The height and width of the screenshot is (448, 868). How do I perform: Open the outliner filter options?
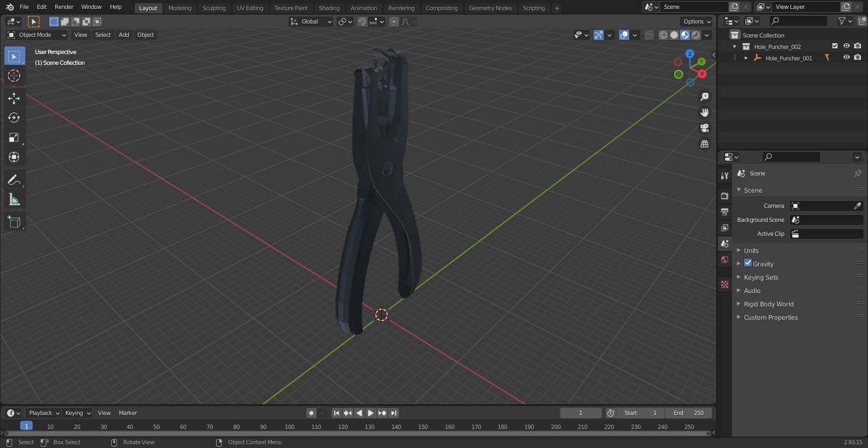(x=844, y=21)
